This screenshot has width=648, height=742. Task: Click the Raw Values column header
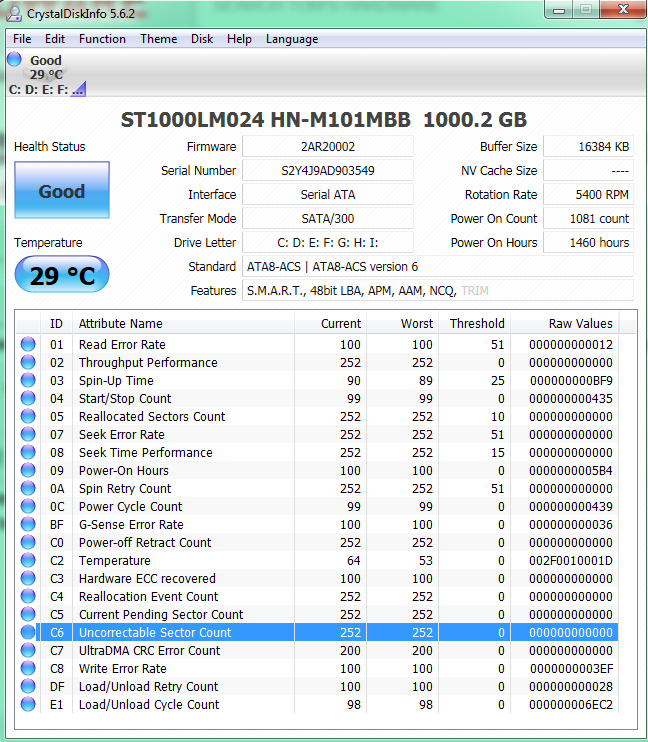(580, 323)
